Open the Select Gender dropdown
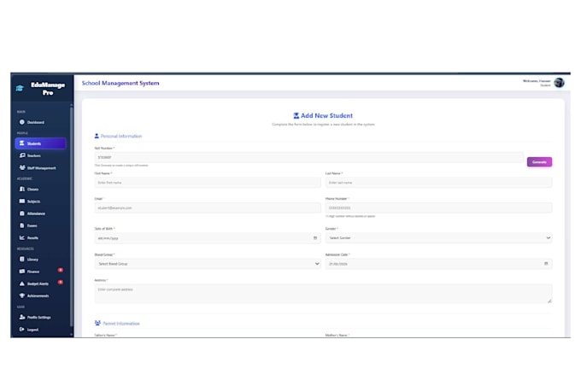 click(438, 238)
